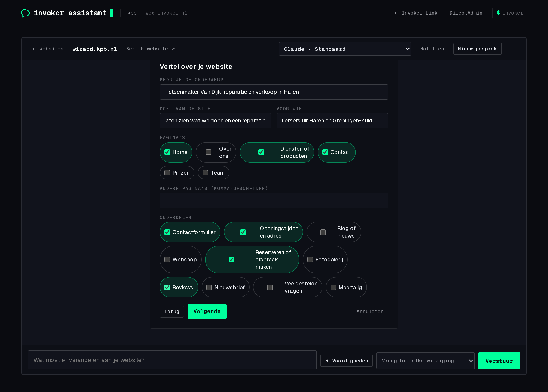Click the Volgende button
This screenshot has height=392, width=548.
(x=207, y=312)
